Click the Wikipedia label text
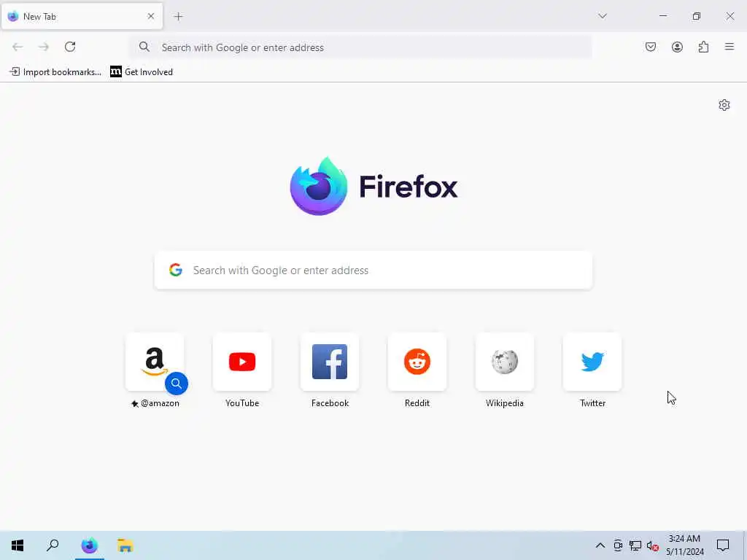Viewport: 747px width, 560px height. [505, 403]
